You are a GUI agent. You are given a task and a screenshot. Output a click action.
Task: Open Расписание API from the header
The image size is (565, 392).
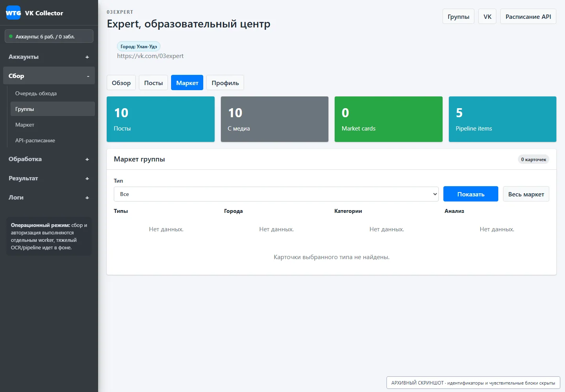pos(528,16)
